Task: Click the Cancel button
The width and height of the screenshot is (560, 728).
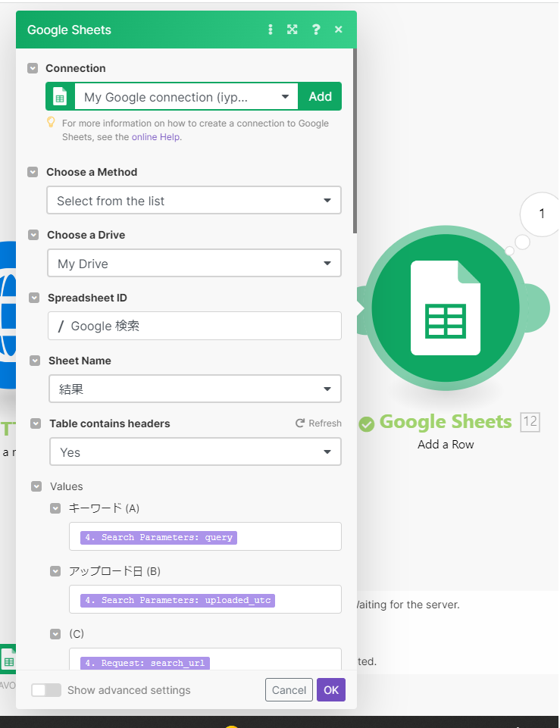Action: 289,690
